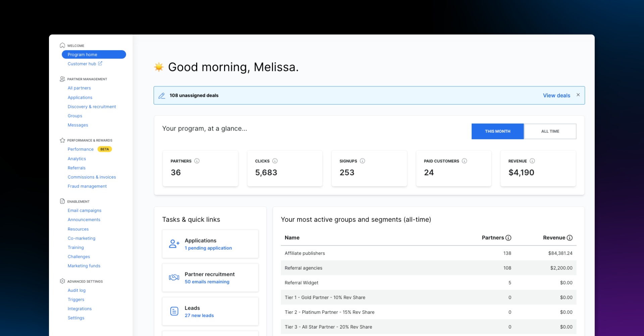Click the info icon next to SIGNUPS
The width and height of the screenshot is (644, 336).
click(x=363, y=161)
